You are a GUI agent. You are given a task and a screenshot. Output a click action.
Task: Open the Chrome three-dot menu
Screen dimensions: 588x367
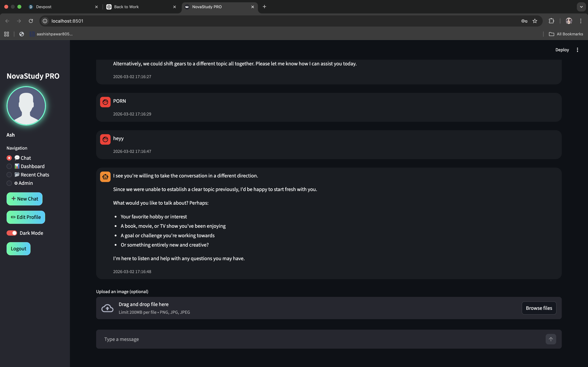click(x=581, y=21)
